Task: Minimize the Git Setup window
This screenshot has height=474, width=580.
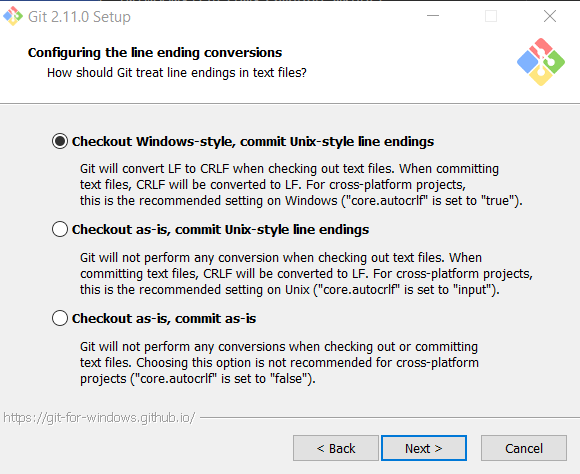Action: 433,16
